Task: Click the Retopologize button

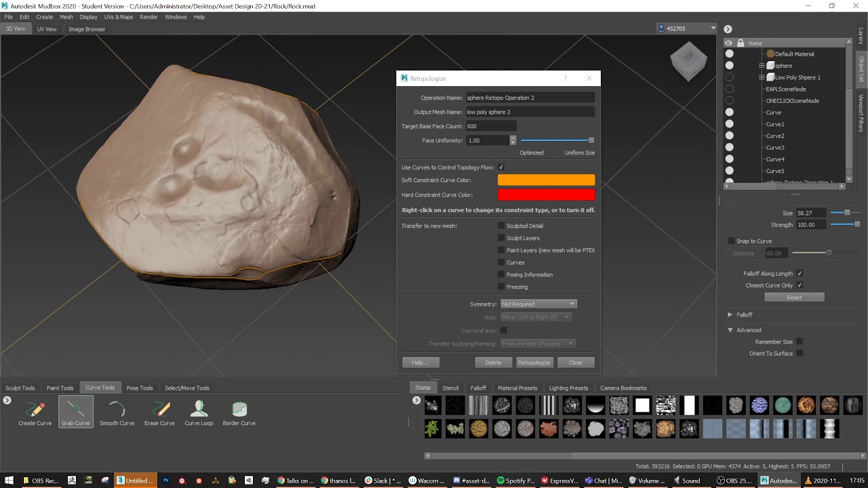Action: [534, 363]
